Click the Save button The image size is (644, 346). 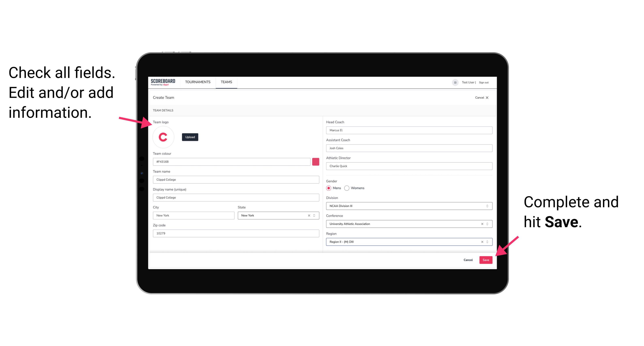[486, 259]
